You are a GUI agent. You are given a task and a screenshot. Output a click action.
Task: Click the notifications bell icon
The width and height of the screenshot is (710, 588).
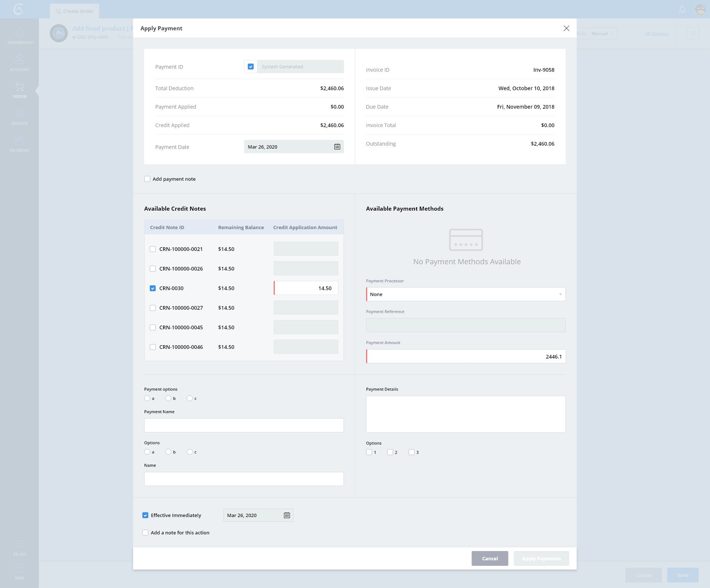(x=682, y=10)
